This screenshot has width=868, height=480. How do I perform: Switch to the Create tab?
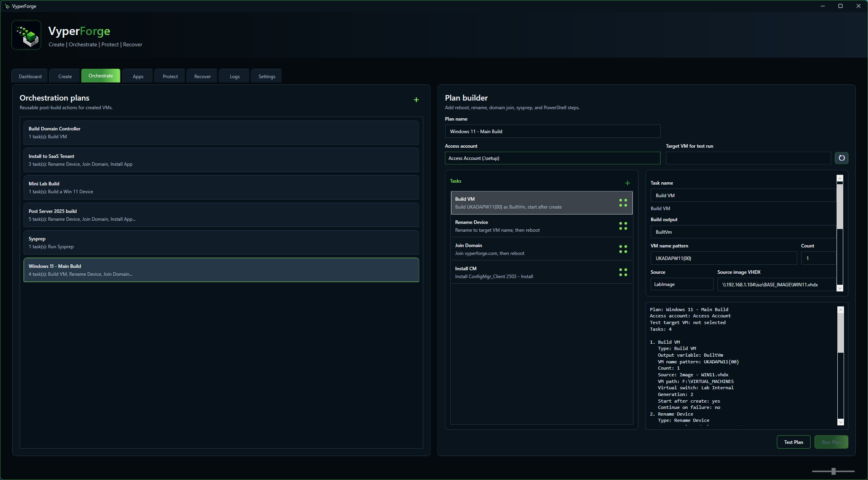(x=65, y=76)
